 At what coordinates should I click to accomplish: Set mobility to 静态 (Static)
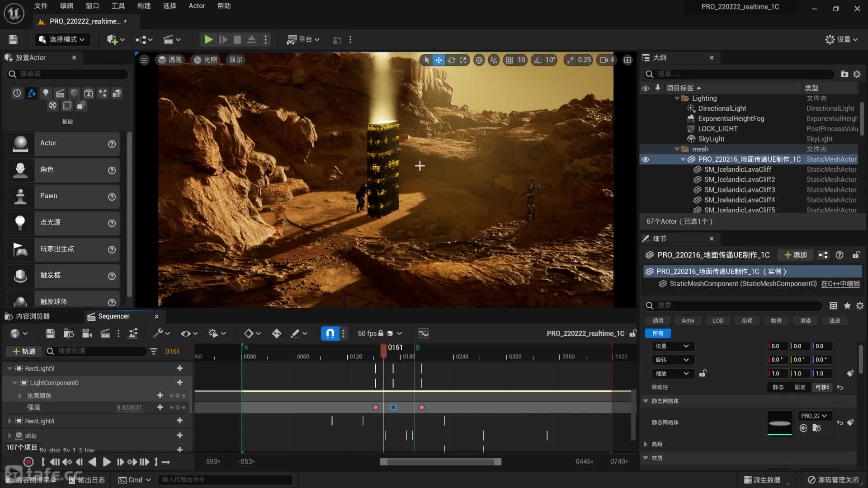click(778, 387)
